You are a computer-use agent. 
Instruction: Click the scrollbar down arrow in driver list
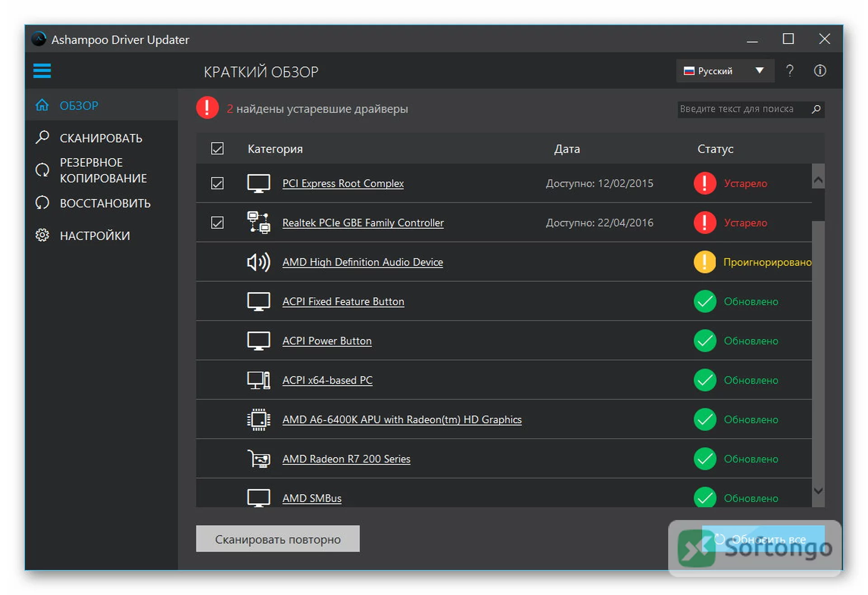click(818, 491)
